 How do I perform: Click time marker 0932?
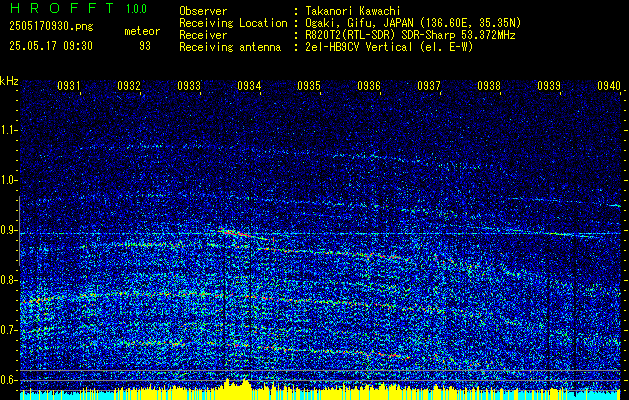[129, 85]
